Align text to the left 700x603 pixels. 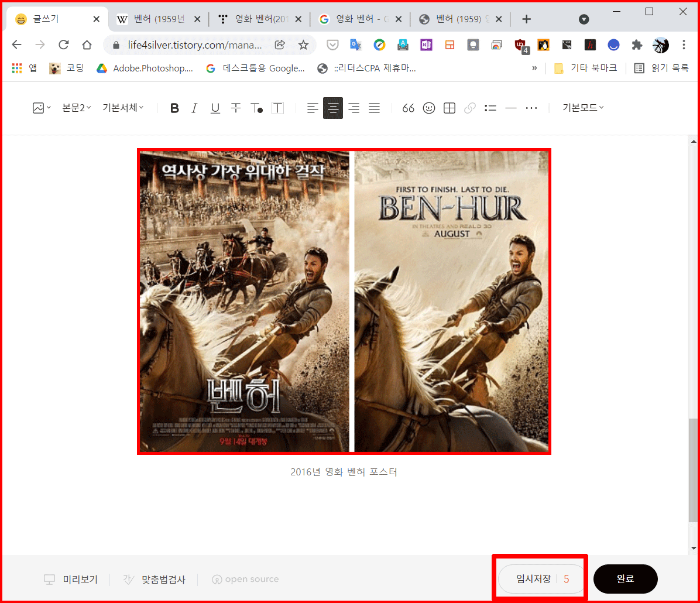point(313,108)
